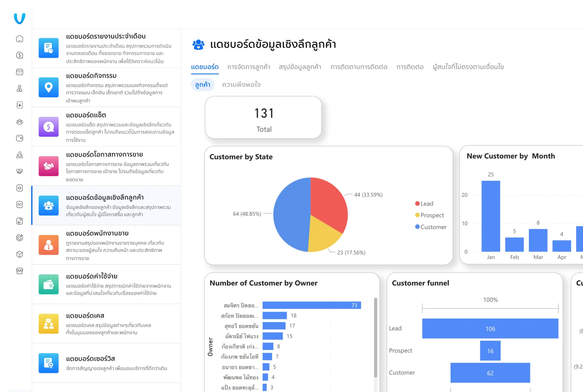Open แดชบอร์ดเคส from the list

(x=106, y=324)
